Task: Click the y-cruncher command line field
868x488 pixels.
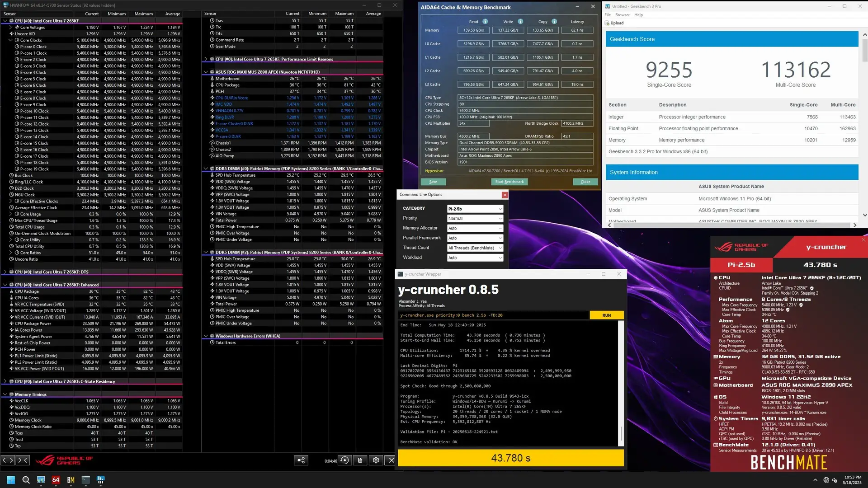Action: [494, 315]
